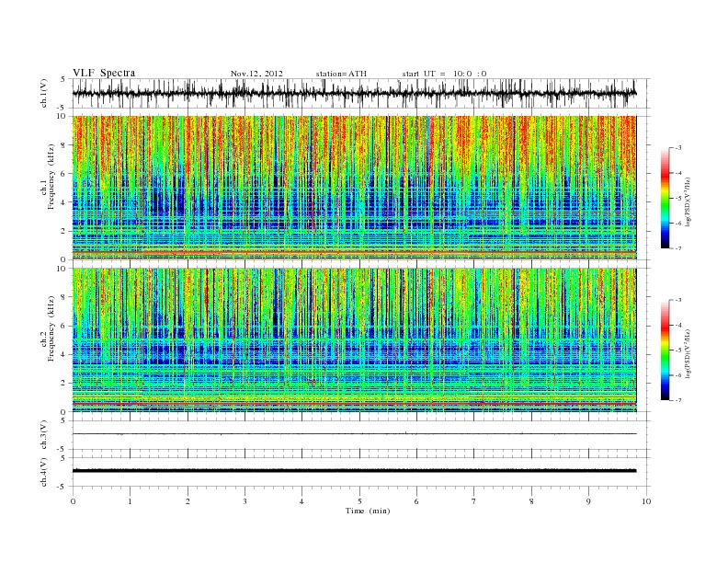728x563 pixels.
Task: Click the 'ch.4(V)' axis label
Action: [44, 472]
